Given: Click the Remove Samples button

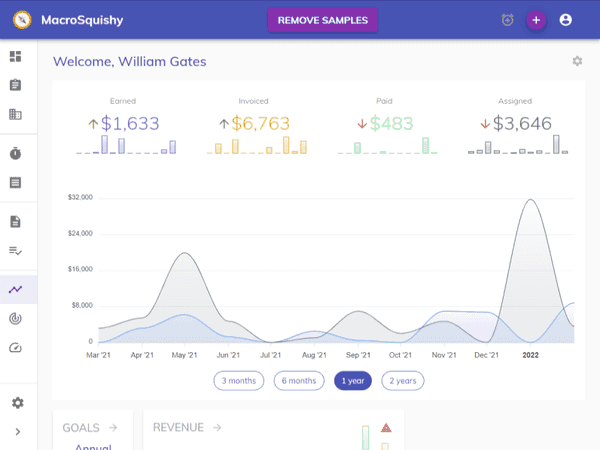Looking at the screenshot, I should [x=323, y=20].
